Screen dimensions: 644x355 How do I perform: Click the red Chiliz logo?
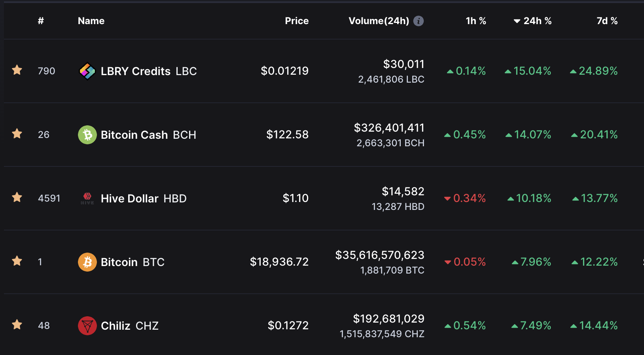coord(87,326)
